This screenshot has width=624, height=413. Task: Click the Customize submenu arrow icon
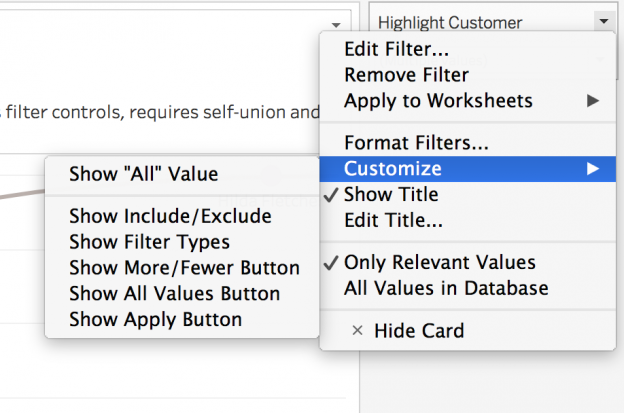coord(593,169)
